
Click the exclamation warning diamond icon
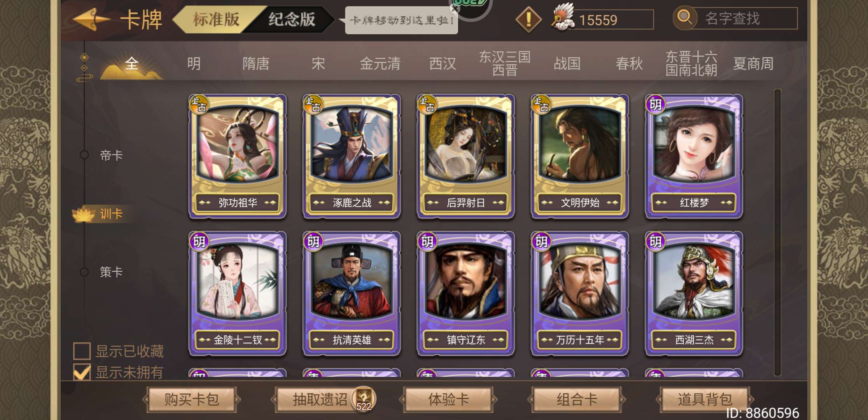click(528, 19)
